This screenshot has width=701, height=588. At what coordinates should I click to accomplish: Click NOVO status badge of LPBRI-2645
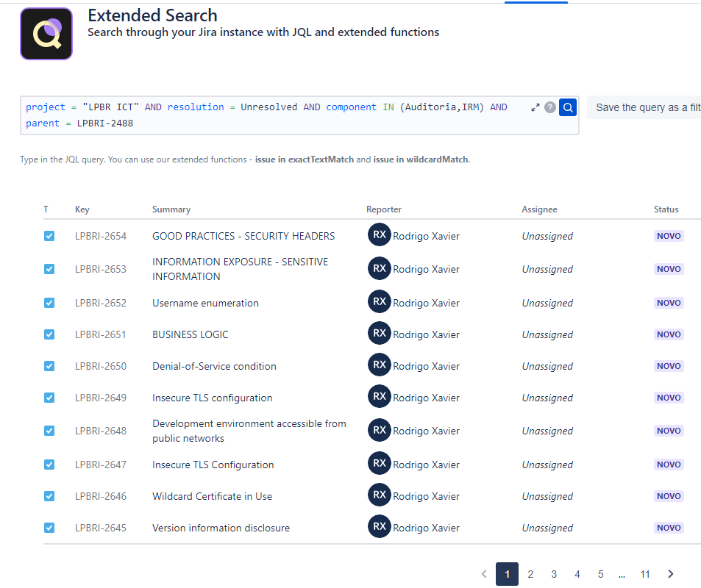pyautogui.click(x=669, y=528)
